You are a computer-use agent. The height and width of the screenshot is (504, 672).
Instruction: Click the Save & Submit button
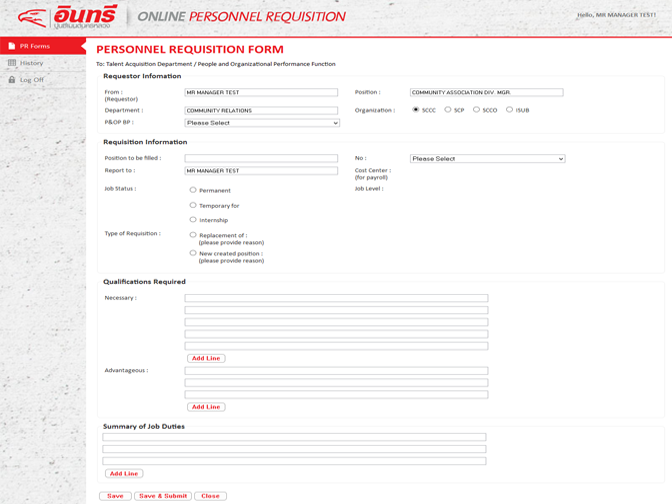point(163,496)
